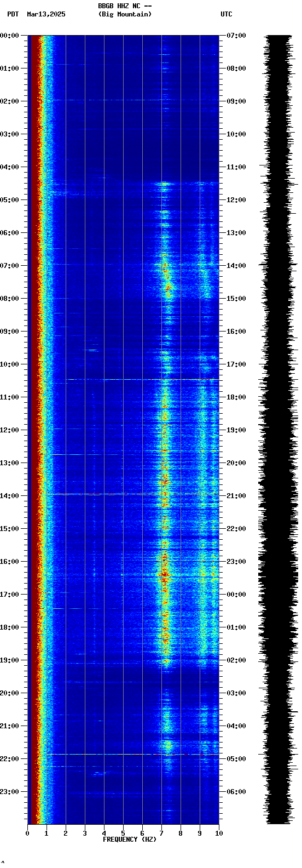Click the PDT '04:00' time label

9,167
